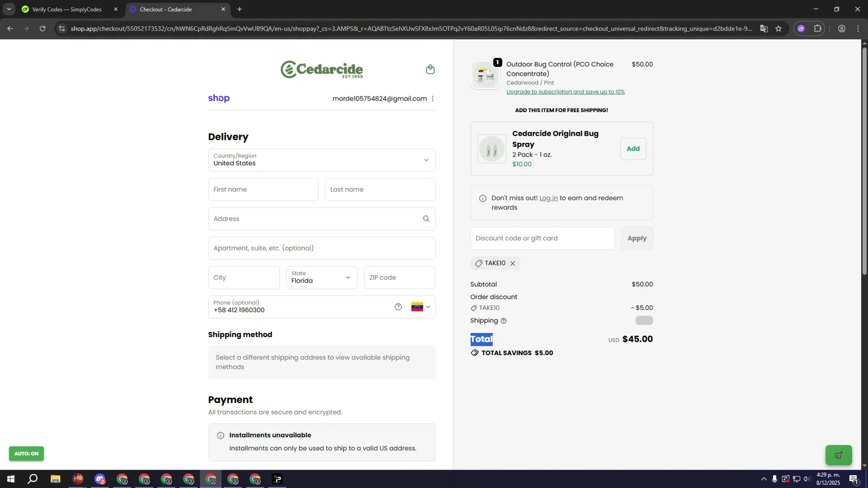Open the Chrome extensions puzzle icon
Viewport: 868px width, 488px height.
(x=817, y=28)
